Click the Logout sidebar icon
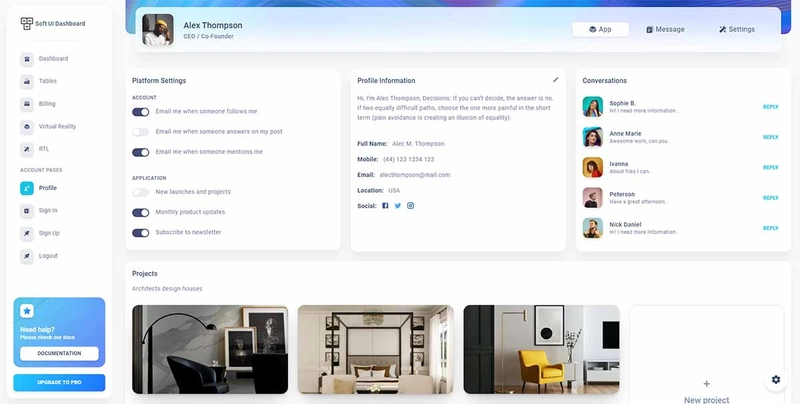800x404 pixels. 27,256
